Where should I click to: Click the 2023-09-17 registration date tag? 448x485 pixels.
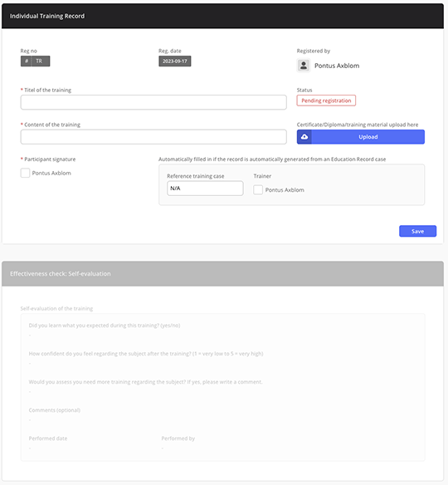tap(175, 61)
